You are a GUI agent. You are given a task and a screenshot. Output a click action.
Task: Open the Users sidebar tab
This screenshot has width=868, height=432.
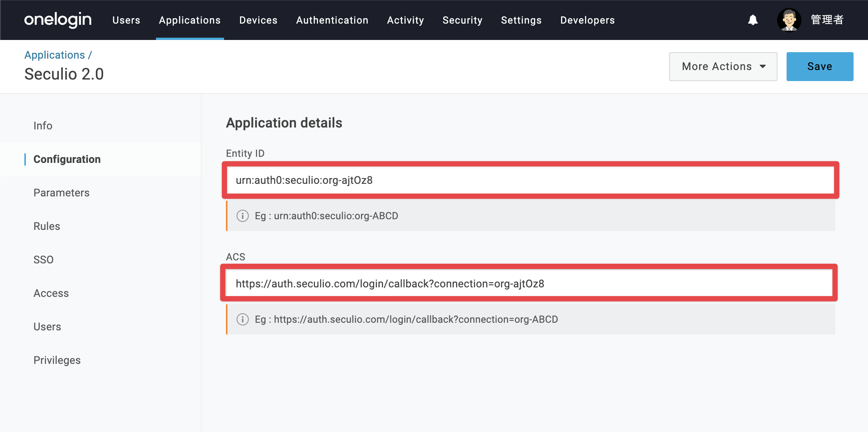click(x=47, y=327)
